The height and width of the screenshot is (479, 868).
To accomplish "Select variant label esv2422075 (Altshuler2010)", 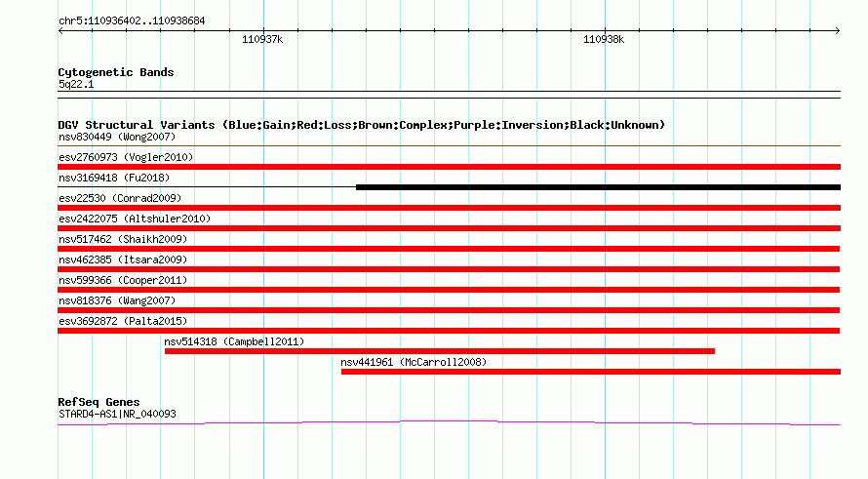I will [135, 219].
